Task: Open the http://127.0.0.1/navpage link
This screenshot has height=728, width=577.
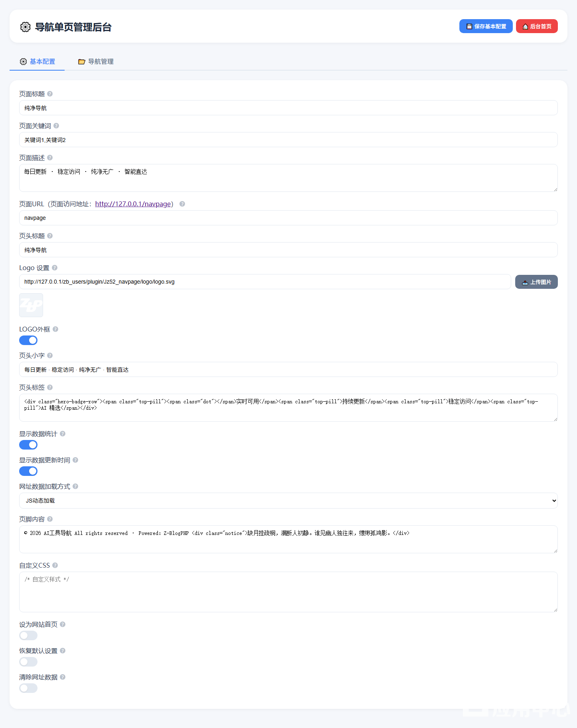Action: pos(133,204)
